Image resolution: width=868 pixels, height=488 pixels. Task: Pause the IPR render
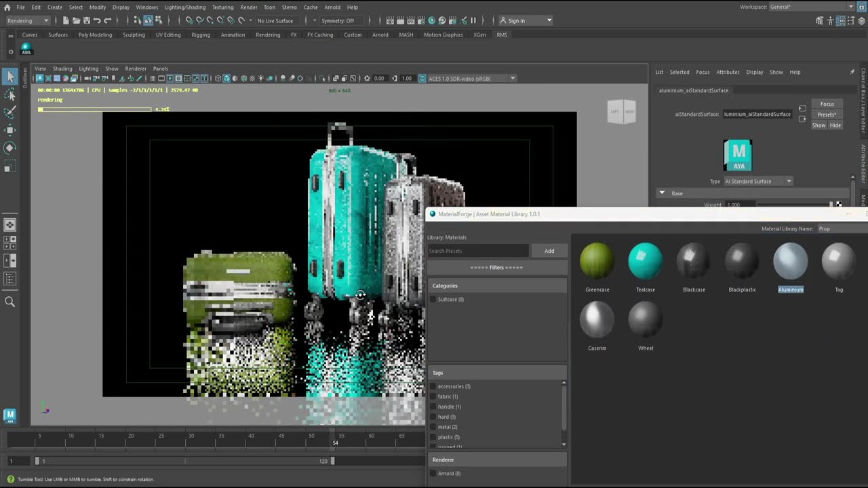coord(473,20)
